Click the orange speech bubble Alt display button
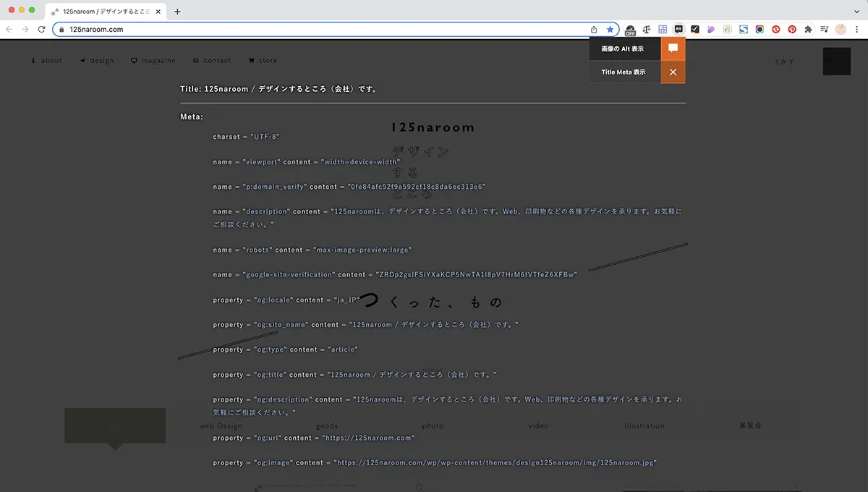 (673, 48)
